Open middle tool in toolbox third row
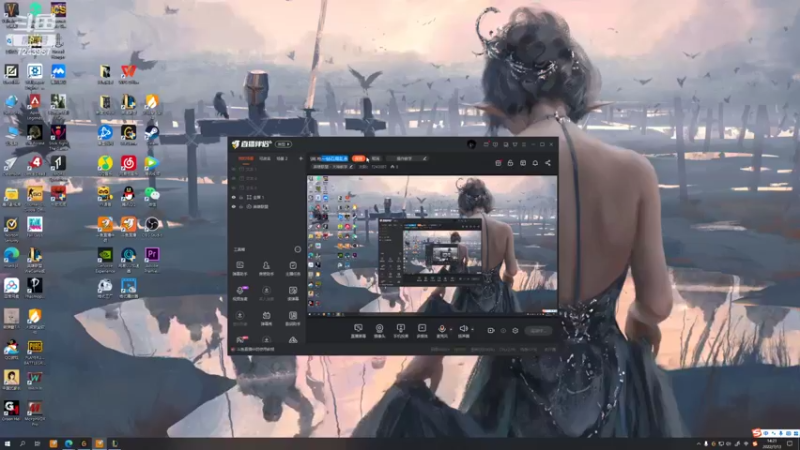The width and height of the screenshot is (800, 450). coord(266,318)
